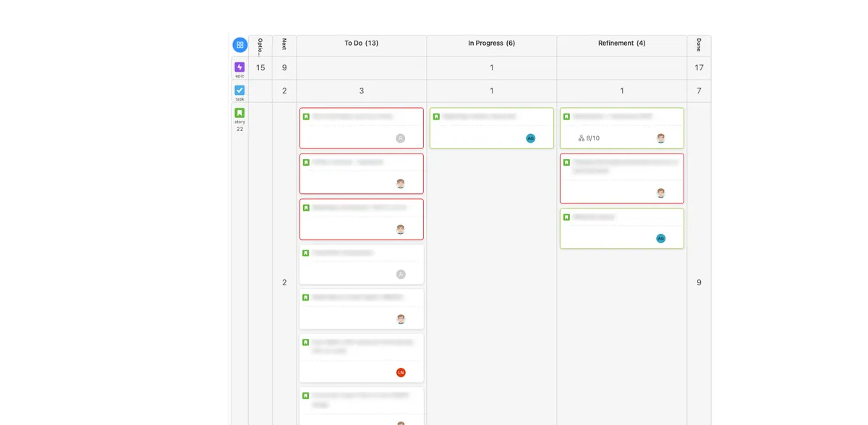Click the face avatar on the 8/10 Refinement card

660,138
